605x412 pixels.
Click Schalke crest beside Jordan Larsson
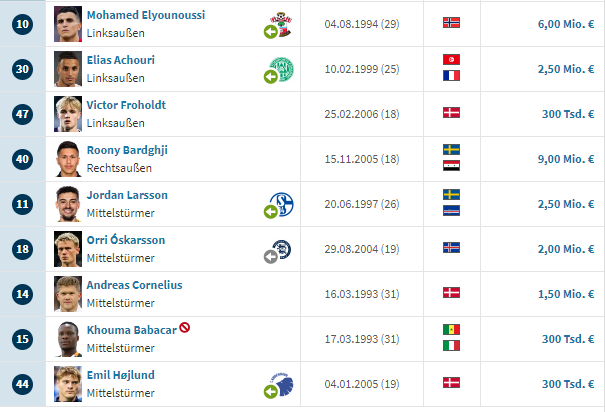click(282, 203)
